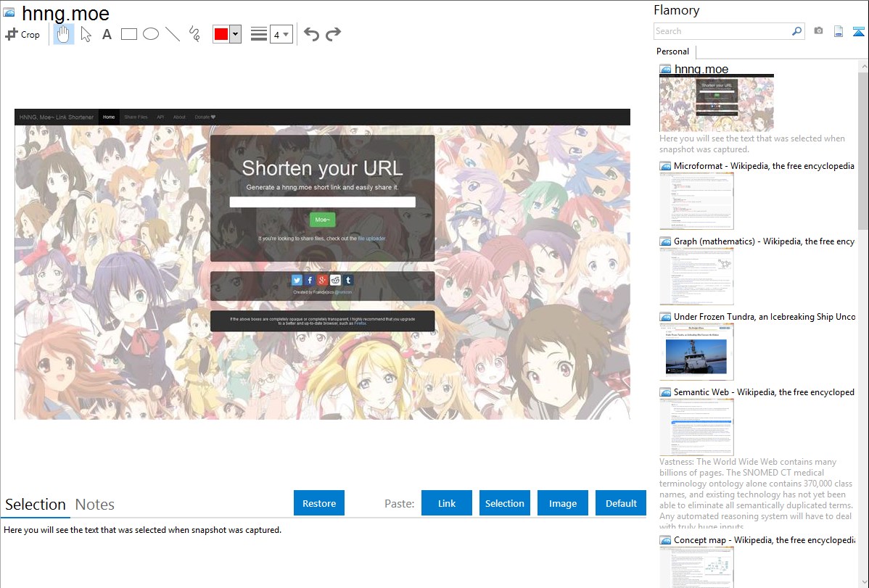Capture a snapshot with the camera icon
This screenshot has width=869, height=588.
coord(818,31)
